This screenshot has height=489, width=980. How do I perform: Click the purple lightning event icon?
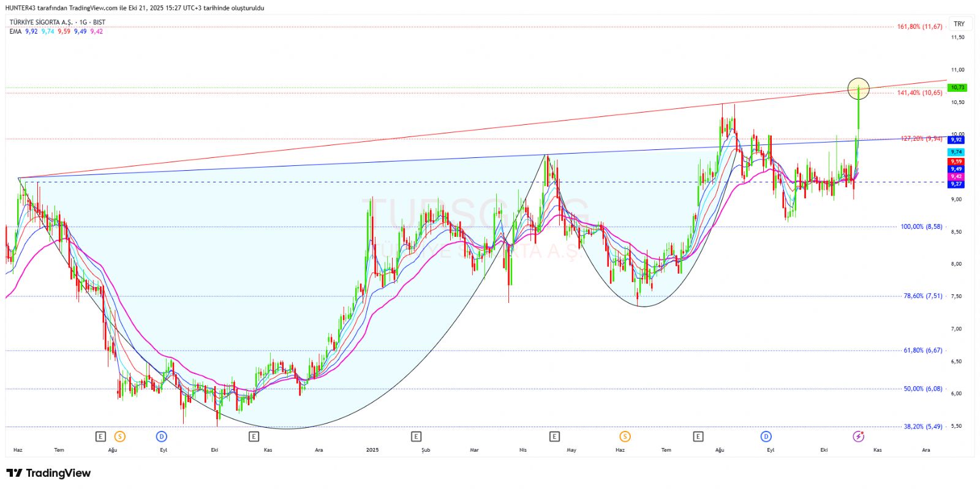click(x=859, y=436)
